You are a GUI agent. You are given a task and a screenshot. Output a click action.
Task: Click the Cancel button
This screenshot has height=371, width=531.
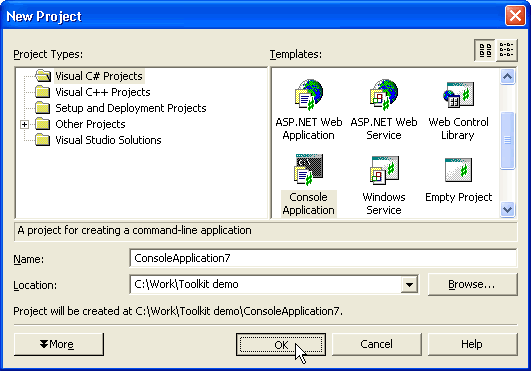(x=377, y=344)
